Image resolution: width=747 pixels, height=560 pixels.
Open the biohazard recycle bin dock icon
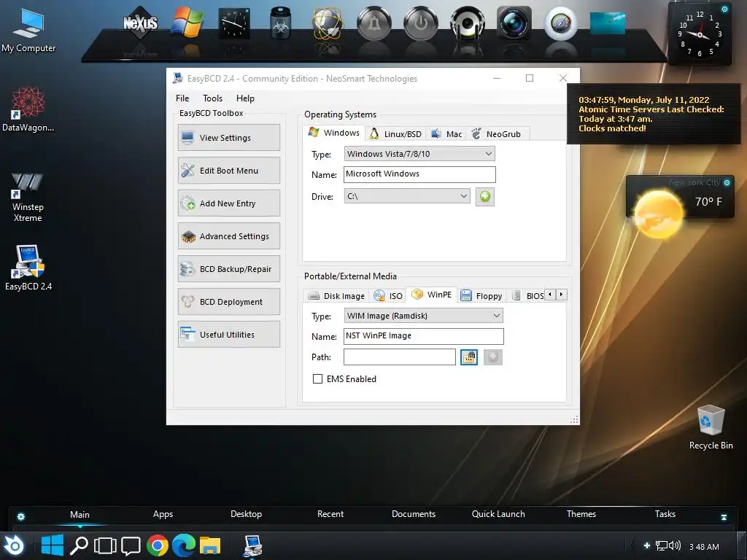(280, 23)
